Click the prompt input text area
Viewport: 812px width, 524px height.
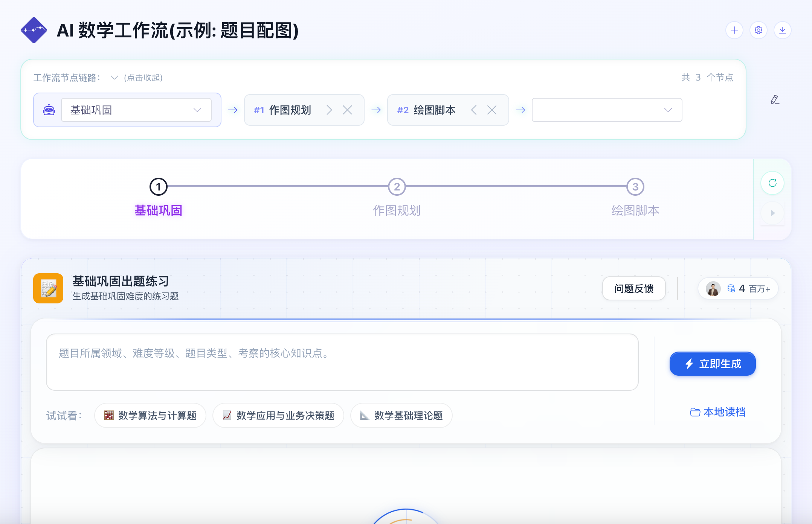tap(342, 362)
